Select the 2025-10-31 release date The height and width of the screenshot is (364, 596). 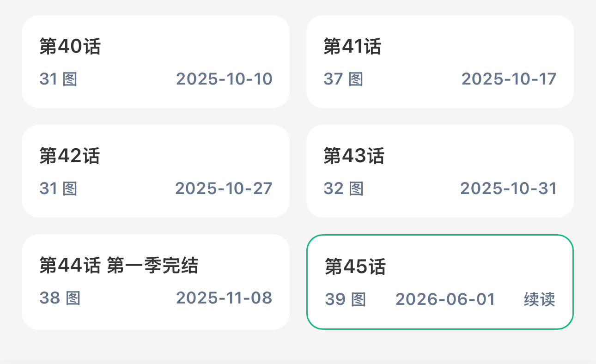click(508, 188)
